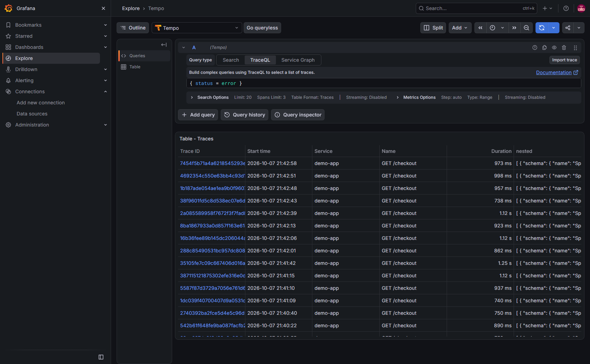590x364 pixels.
Task: Open Query history
Action: click(245, 115)
